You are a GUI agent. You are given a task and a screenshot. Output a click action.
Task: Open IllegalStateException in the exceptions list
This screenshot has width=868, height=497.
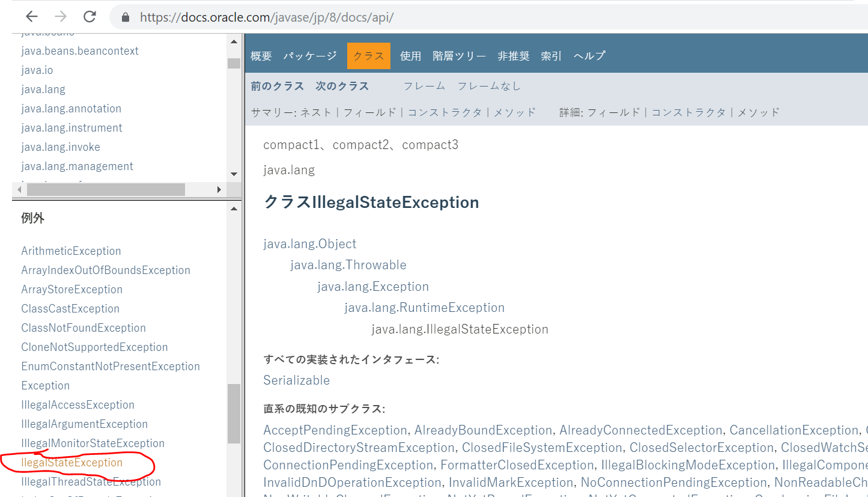click(71, 463)
